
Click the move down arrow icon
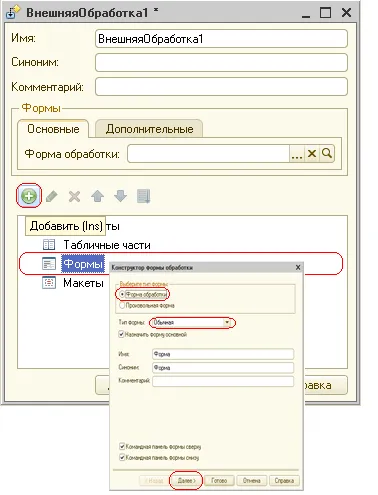[x=120, y=196]
